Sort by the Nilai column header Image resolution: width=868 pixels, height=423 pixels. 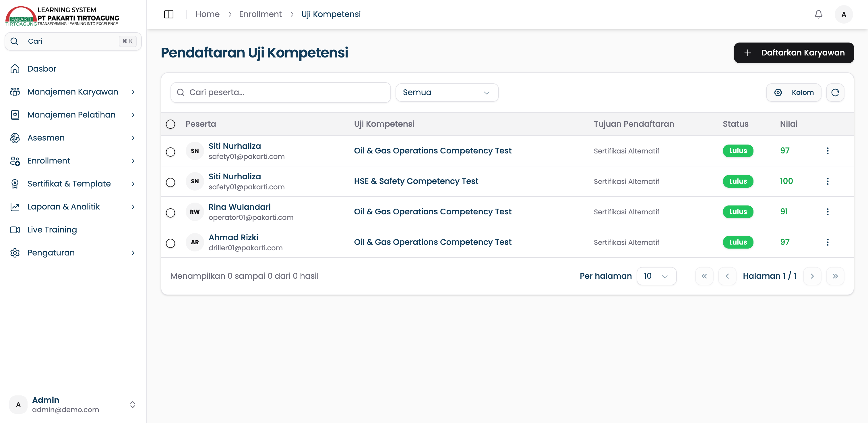(x=788, y=124)
